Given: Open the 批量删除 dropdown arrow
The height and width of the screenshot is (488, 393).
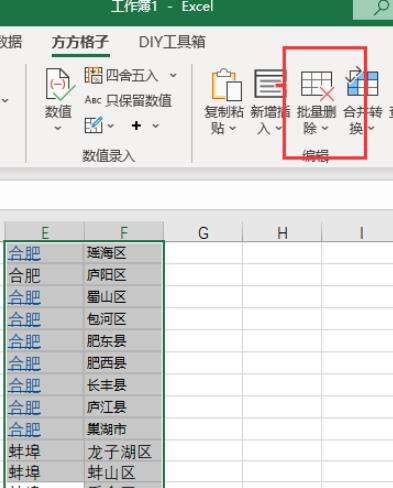Looking at the screenshot, I should [x=325, y=128].
